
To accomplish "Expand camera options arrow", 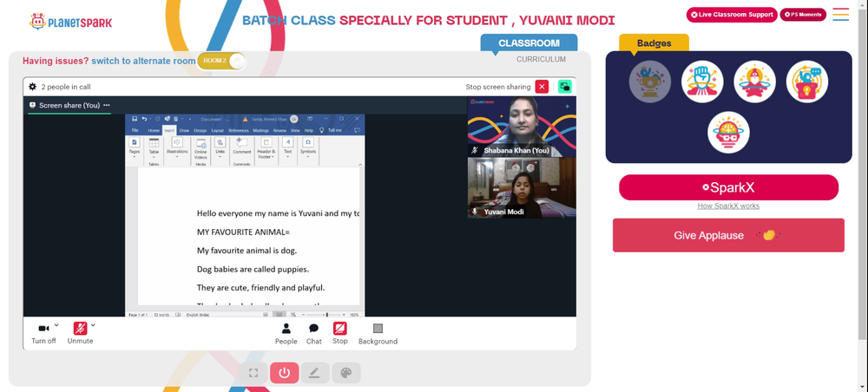I will [56, 325].
